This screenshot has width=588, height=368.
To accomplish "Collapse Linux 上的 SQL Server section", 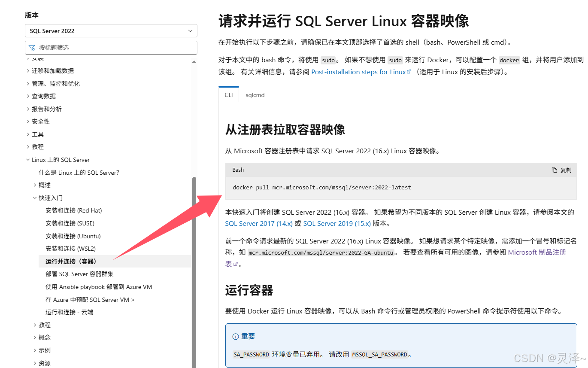I will tap(61, 160).
